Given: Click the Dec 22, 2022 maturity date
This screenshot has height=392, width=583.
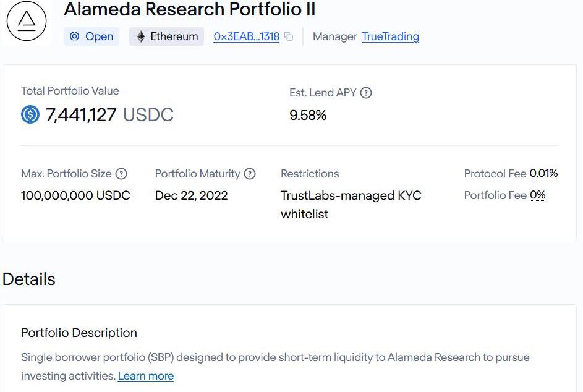Looking at the screenshot, I should tap(191, 195).
